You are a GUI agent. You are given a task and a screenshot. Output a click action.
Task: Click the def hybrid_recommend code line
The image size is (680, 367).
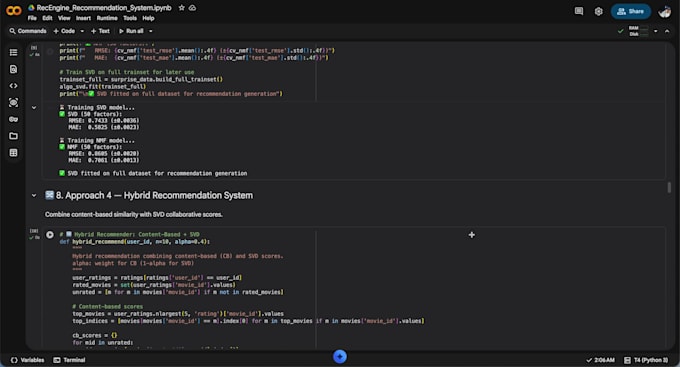(134, 242)
